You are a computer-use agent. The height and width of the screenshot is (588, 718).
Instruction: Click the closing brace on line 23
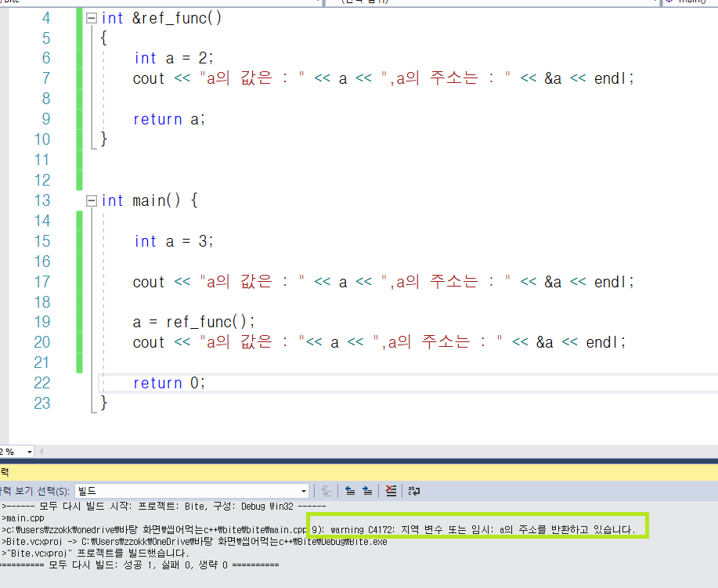104,403
